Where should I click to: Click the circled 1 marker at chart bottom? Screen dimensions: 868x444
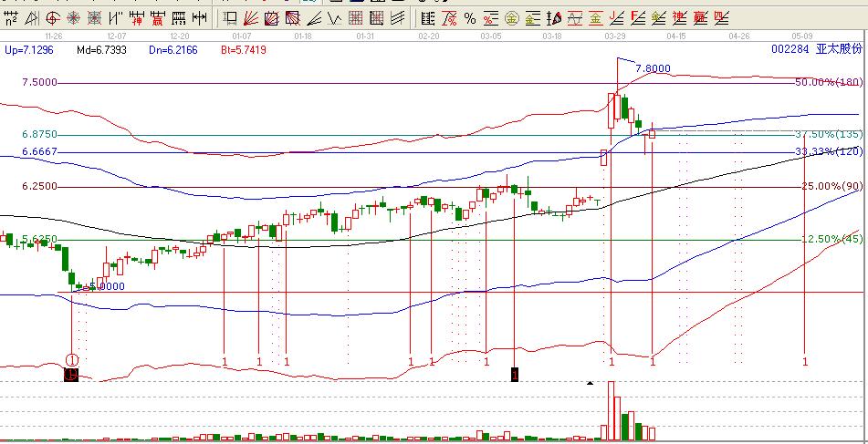click(x=72, y=360)
